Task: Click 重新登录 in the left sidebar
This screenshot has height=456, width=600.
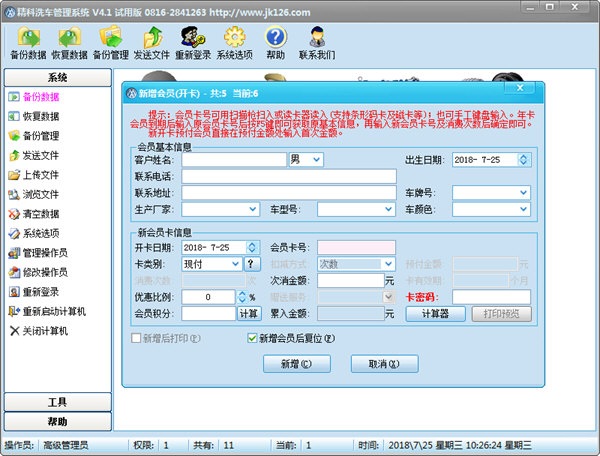Action: point(34,292)
